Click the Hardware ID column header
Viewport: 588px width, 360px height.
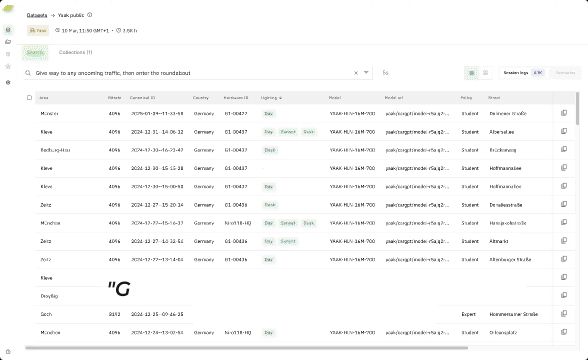coord(236,98)
